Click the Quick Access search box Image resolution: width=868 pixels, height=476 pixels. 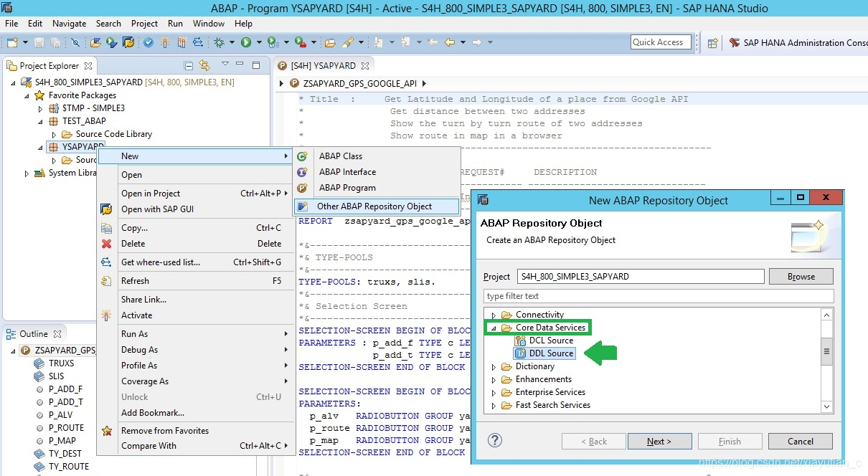661,42
